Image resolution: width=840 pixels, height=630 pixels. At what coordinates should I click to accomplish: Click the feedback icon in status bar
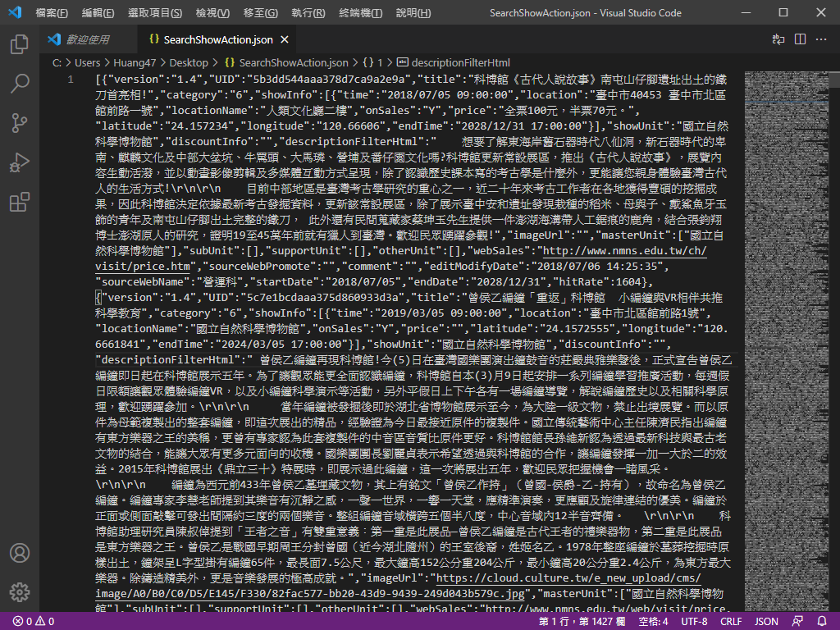pos(797,622)
